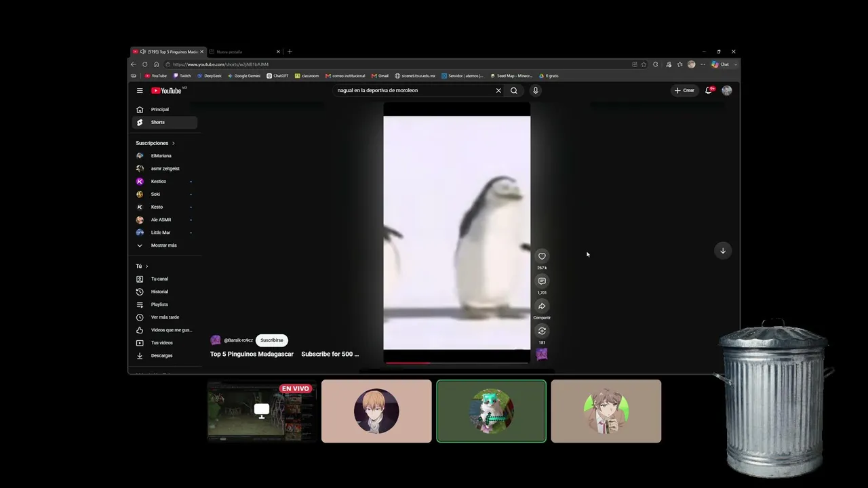Image resolution: width=868 pixels, height=488 pixels.
Task: Open the YouTube bookmark
Action: coord(155,76)
